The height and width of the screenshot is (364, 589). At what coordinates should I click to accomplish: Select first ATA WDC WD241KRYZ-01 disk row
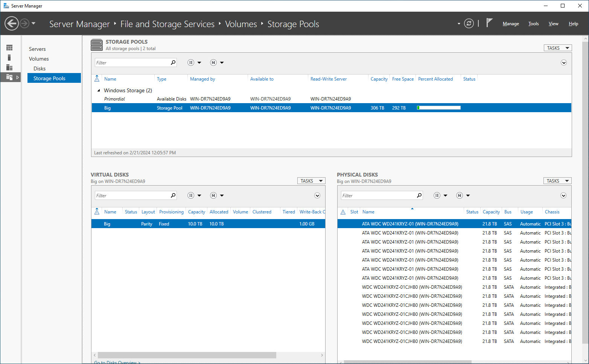click(454, 224)
